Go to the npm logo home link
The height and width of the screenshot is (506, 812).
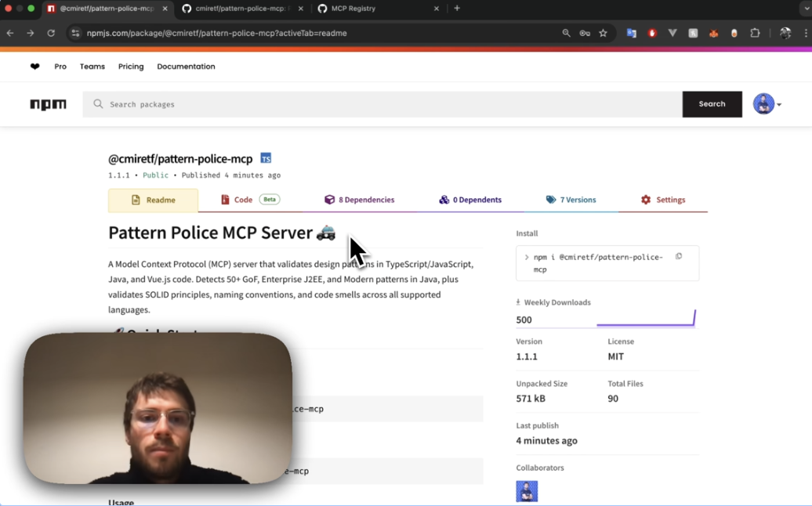[48, 104]
